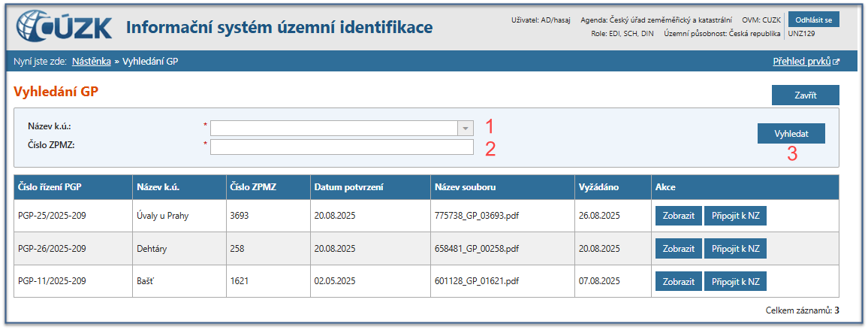Click Zobrazit for the Bašť row
Image resolution: width=868 pixels, height=330 pixels.
(678, 282)
